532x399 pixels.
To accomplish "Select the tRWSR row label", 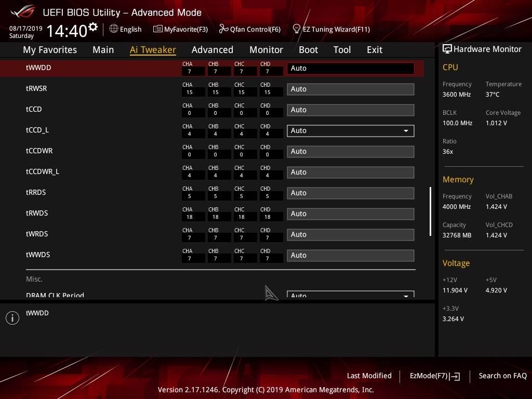I will pos(36,88).
